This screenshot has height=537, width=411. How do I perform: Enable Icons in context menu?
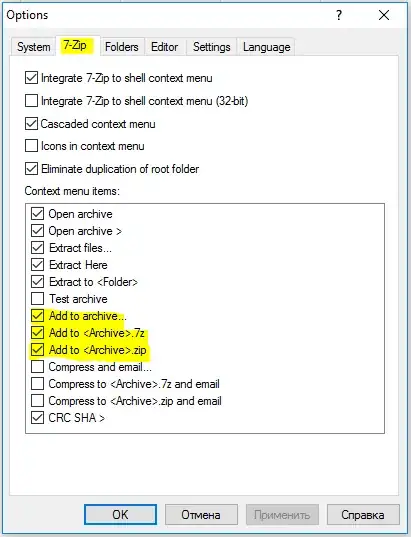click(31, 146)
